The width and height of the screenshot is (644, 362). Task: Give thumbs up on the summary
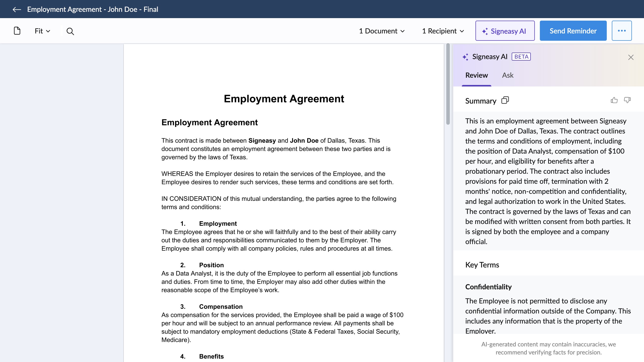614,100
